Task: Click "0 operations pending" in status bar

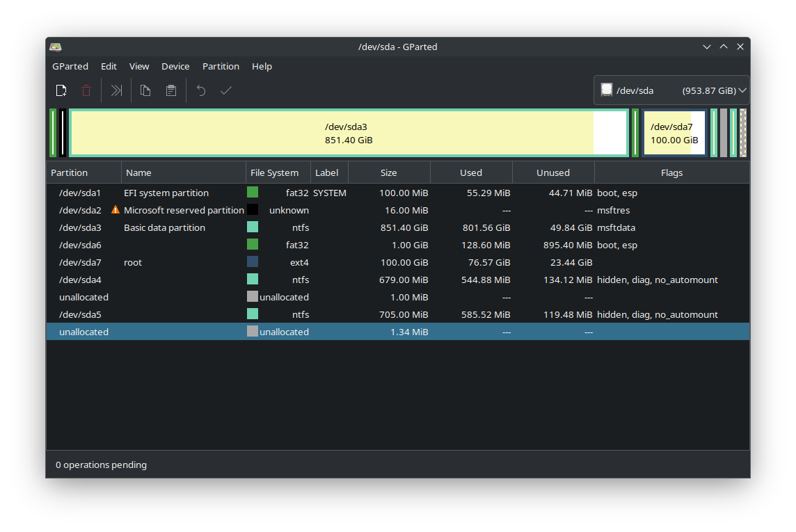Action: (101, 465)
